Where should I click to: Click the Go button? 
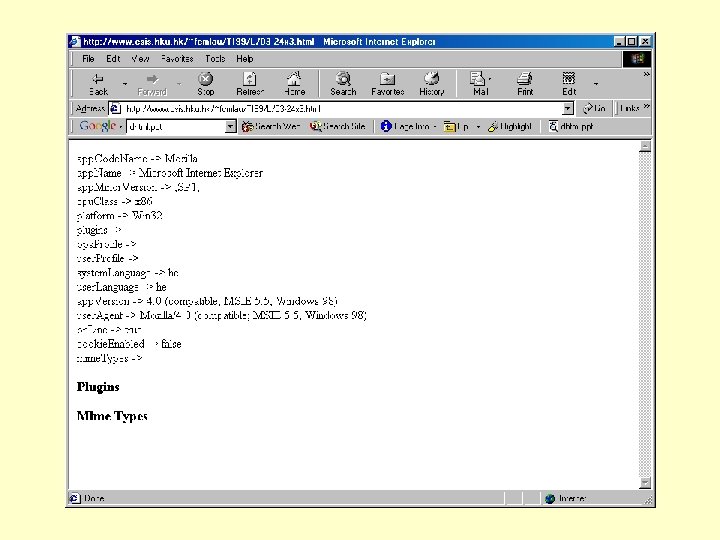coord(594,108)
